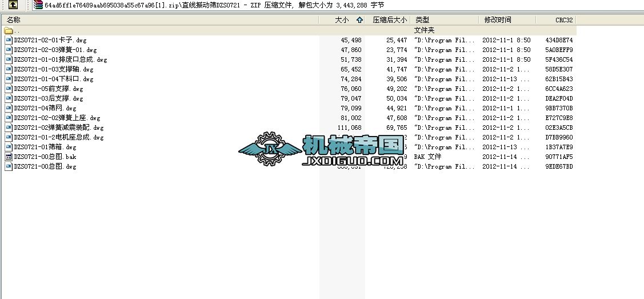Image resolution: width=644 pixels, height=299 pixels.
Task: Click file name DZS0721-02弹簧减震装配.dwg
Action: pyautogui.click(x=59, y=127)
